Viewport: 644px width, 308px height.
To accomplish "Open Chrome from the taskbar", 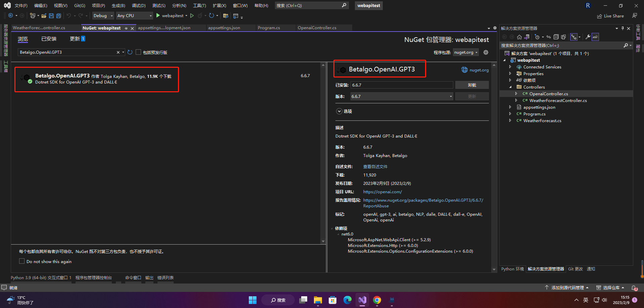I will (x=377, y=300).
